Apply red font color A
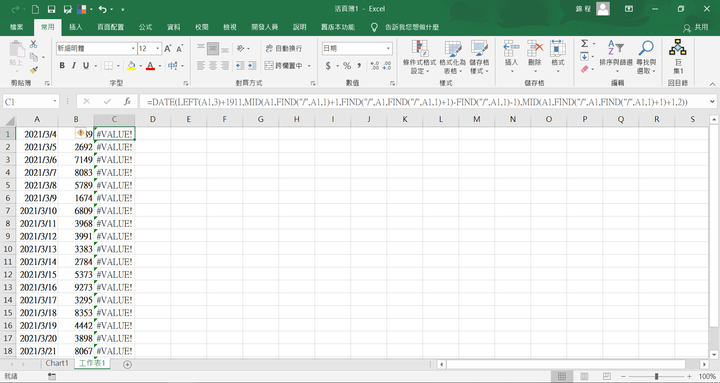 pyautogui.click(x=150, y=66)
